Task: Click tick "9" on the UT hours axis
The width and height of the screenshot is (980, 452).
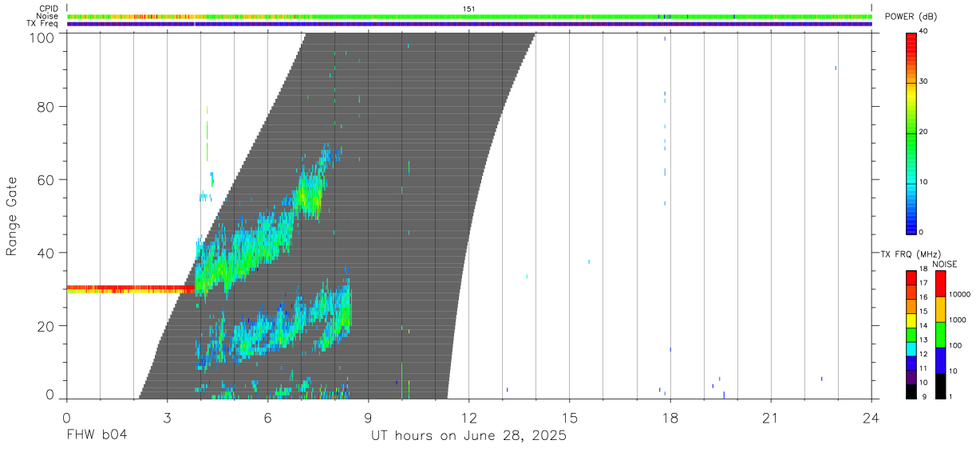Action: click(368, 417)
